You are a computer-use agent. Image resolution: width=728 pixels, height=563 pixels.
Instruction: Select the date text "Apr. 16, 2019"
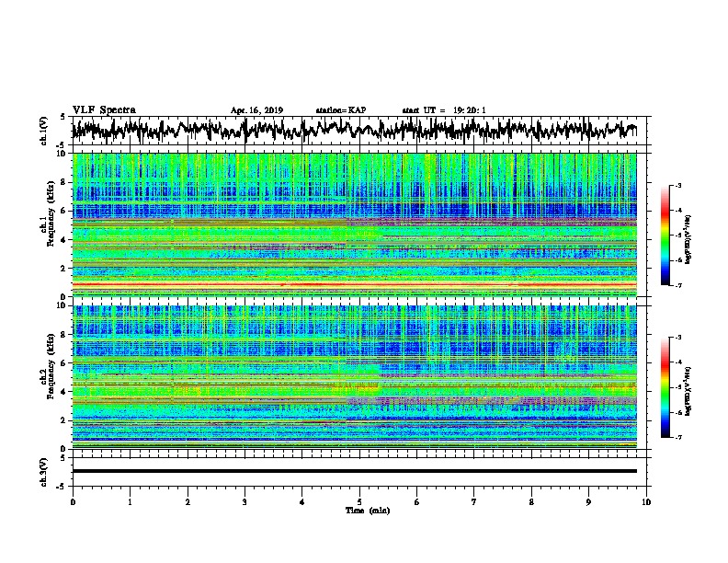point(256,110)
